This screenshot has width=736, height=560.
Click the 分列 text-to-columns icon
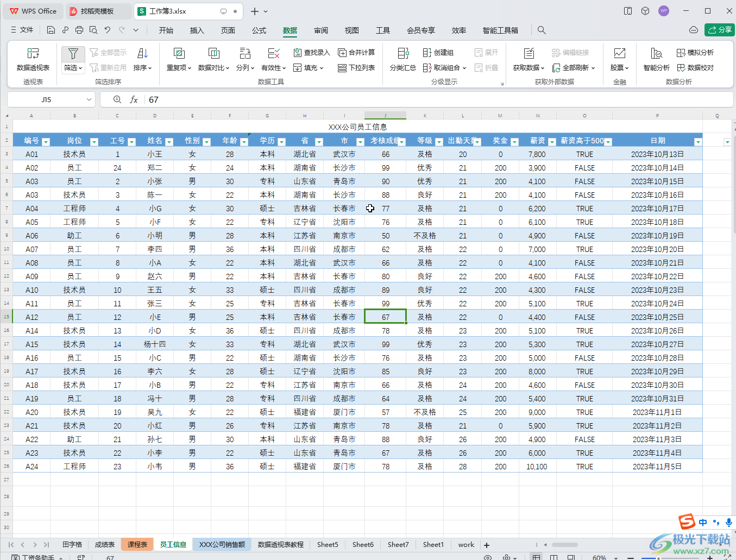pyautogui.click(x=245, y=53)
